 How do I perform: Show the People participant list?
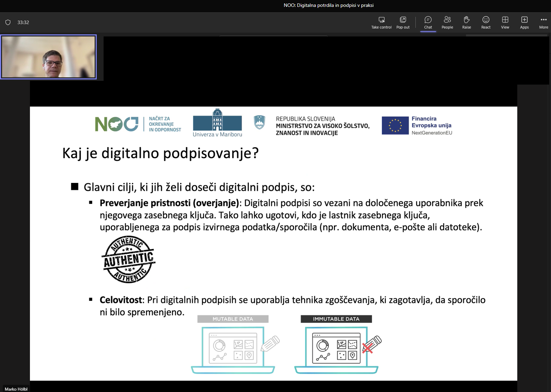[447, 22]
